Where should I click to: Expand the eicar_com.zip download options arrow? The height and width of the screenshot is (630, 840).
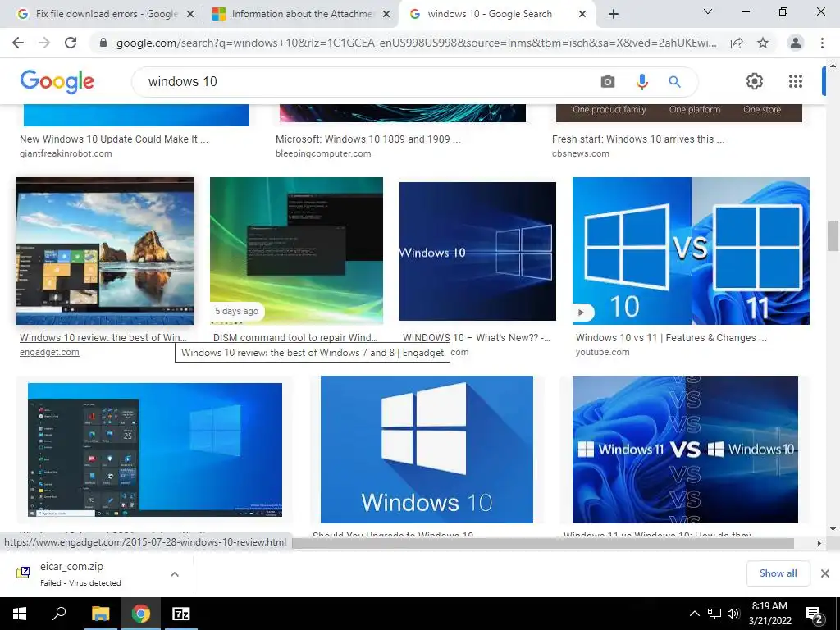pos(174,573)
